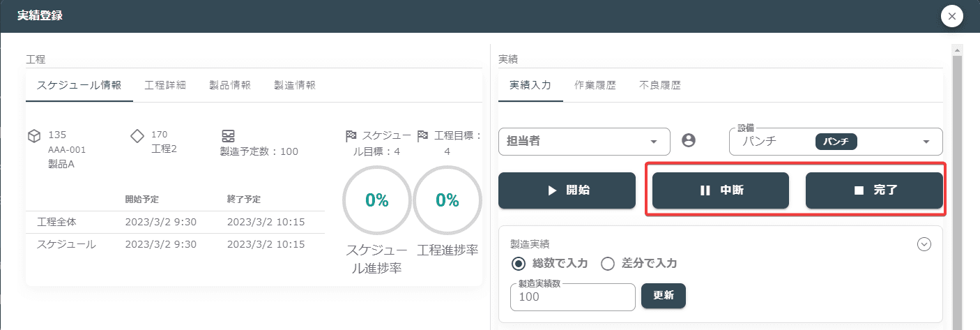The height and width of the screenshot is (330, 980).
Task: Click the scrollbar up arrow
Action: point(957,50)
